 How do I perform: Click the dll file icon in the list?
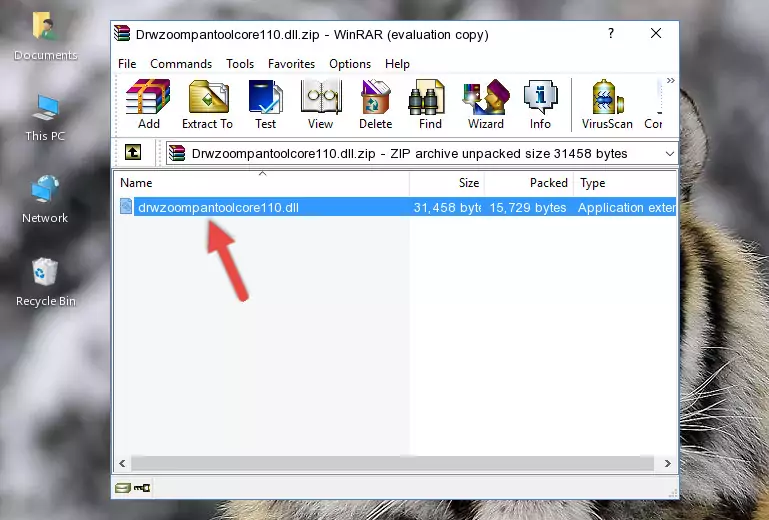(x=126, y=207)
